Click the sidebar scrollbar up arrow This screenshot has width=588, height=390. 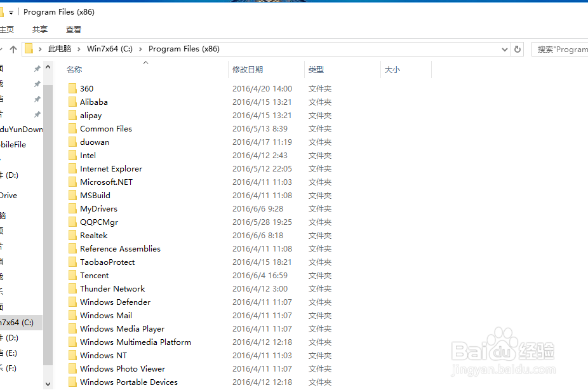[48, 67]
